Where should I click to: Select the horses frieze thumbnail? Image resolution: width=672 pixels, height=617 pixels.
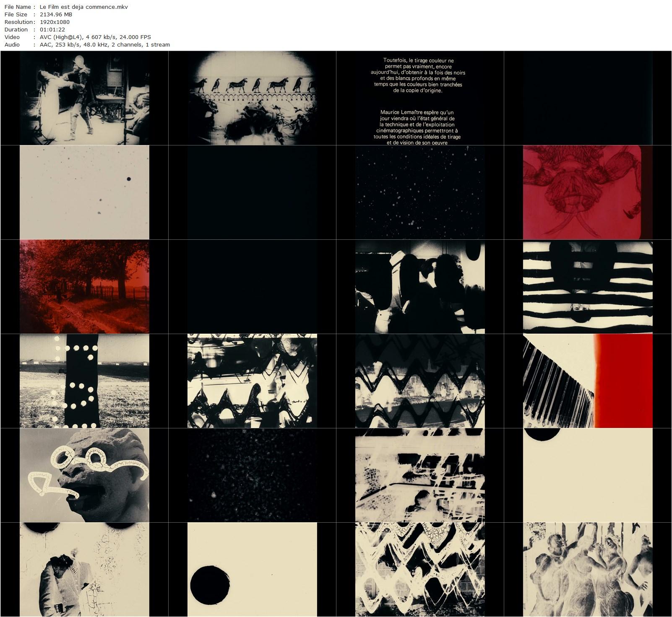point(252,98)
